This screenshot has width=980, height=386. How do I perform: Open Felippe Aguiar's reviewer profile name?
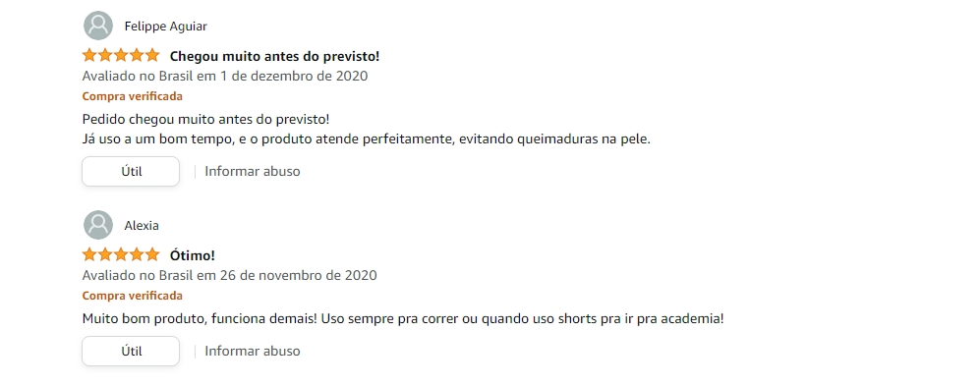(165, 27)
